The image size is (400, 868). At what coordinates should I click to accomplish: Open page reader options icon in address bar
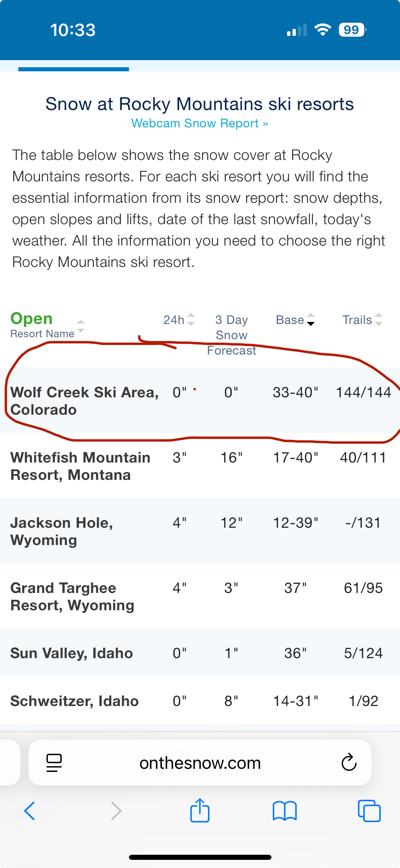click(x=54, y=763)
